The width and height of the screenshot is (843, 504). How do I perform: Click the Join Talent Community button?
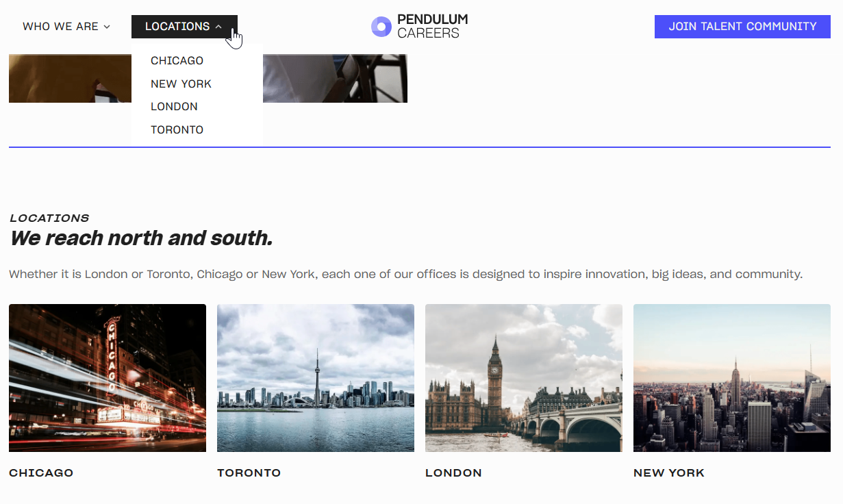point(742,27)
